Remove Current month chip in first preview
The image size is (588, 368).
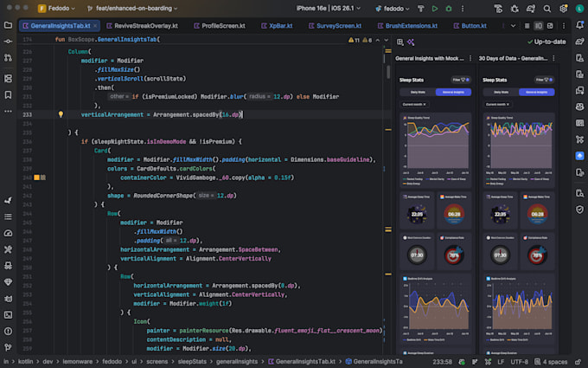click(x=425, y=105)
